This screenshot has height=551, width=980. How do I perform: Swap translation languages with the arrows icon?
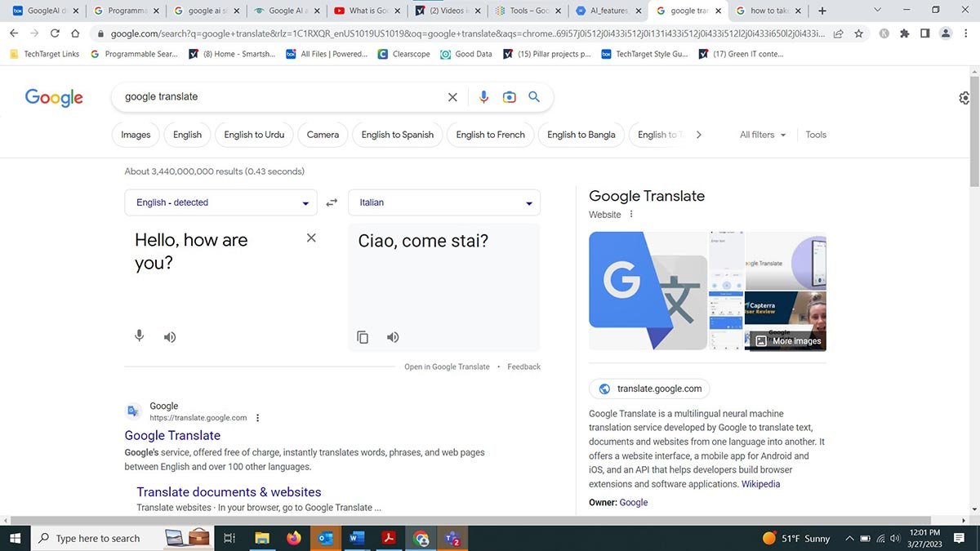[x=332, y=202]
